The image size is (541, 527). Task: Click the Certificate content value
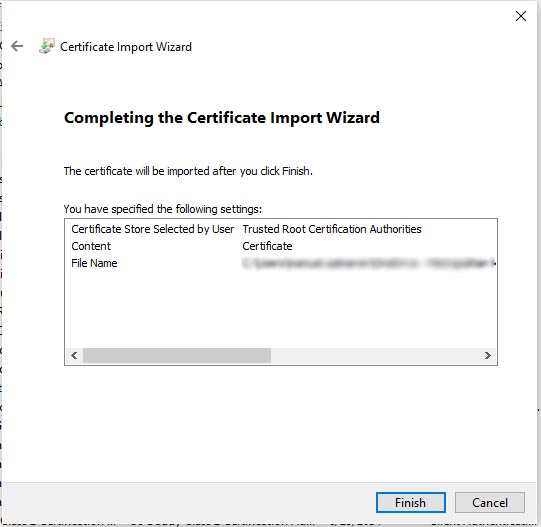click(x=267, y=246)
